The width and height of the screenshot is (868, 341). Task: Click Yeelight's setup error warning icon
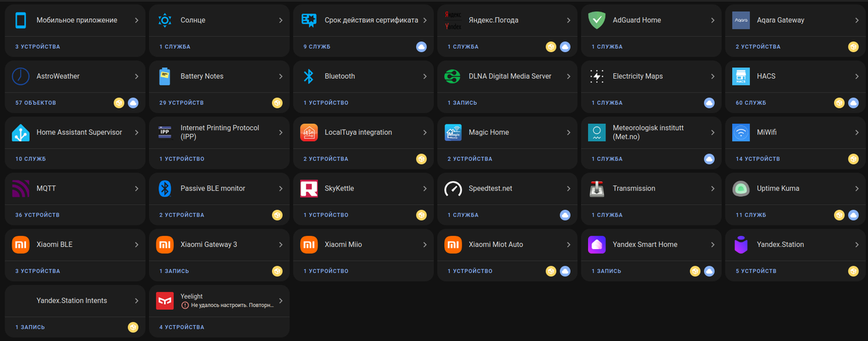coord(184,306)
